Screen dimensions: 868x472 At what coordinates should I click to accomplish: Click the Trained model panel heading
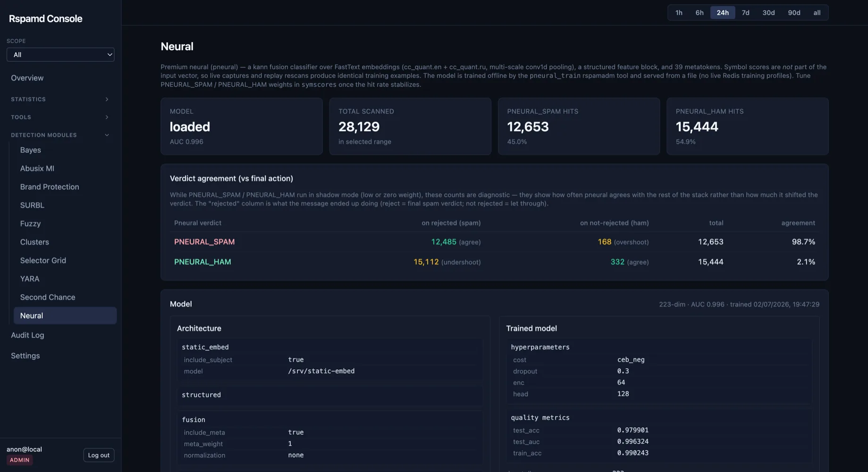531,329
